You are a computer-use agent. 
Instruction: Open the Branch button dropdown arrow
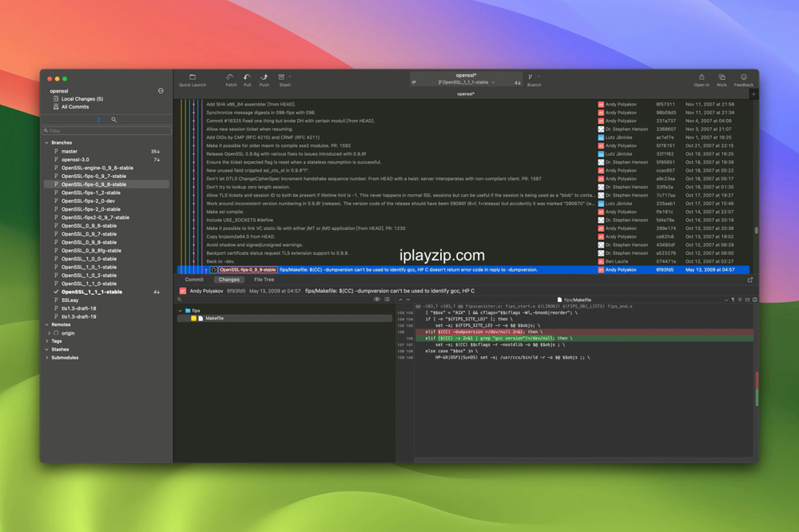pyautogui.click(x=539, y=77)
